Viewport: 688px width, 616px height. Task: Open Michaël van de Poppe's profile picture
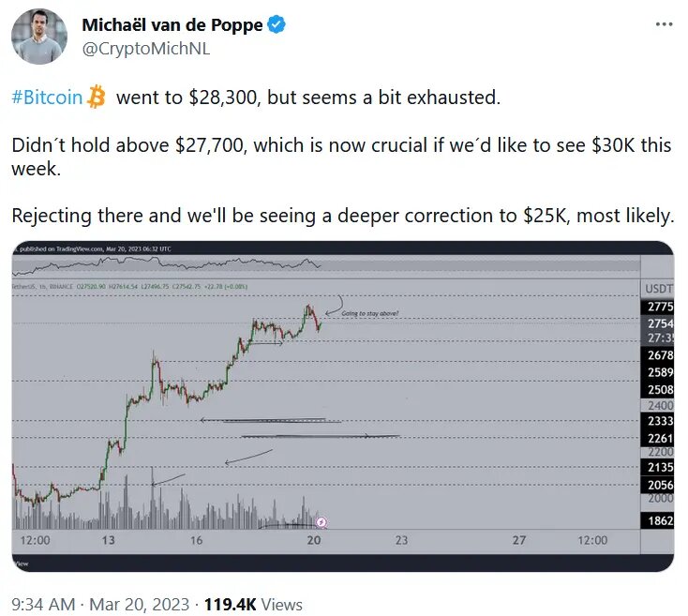pos(39,37)
